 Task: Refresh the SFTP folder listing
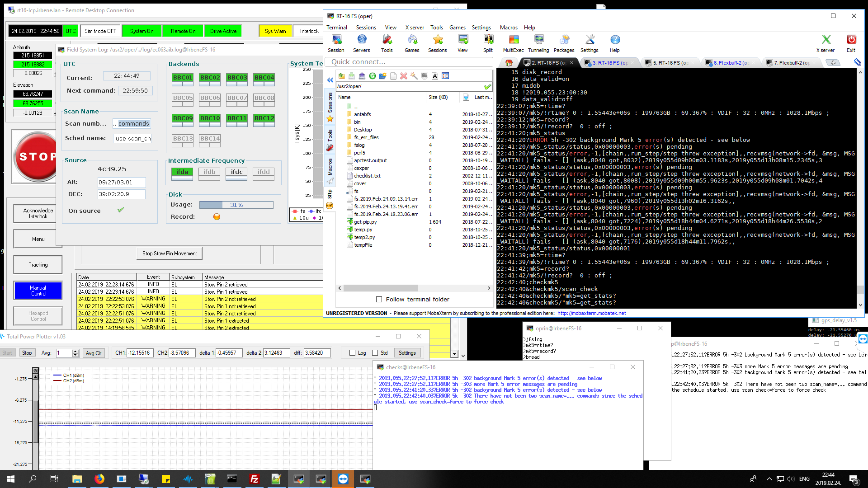(372, 76)
